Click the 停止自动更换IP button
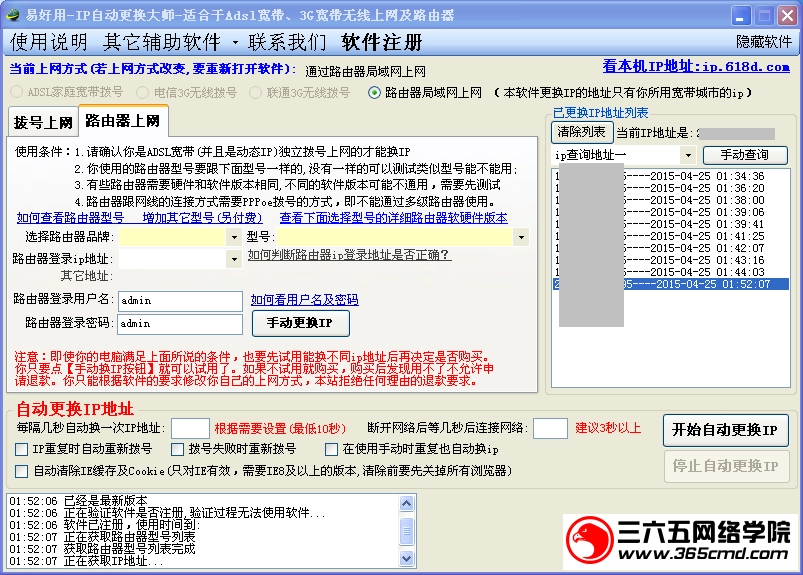This screenshot has height=575, width=803. [x=726, y=466]
